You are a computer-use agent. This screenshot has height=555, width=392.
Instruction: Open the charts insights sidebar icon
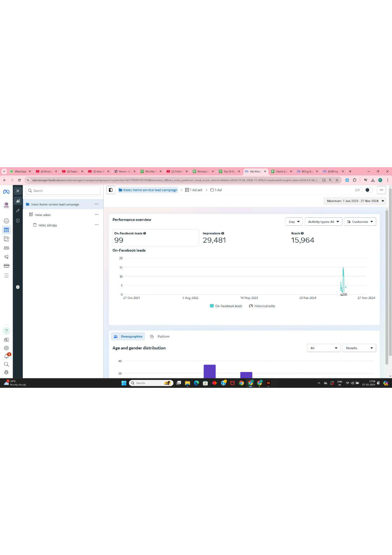pos(18,201)
